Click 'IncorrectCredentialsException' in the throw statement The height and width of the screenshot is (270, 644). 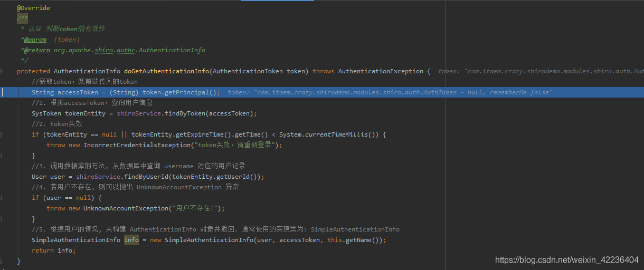tap(137, 145)
